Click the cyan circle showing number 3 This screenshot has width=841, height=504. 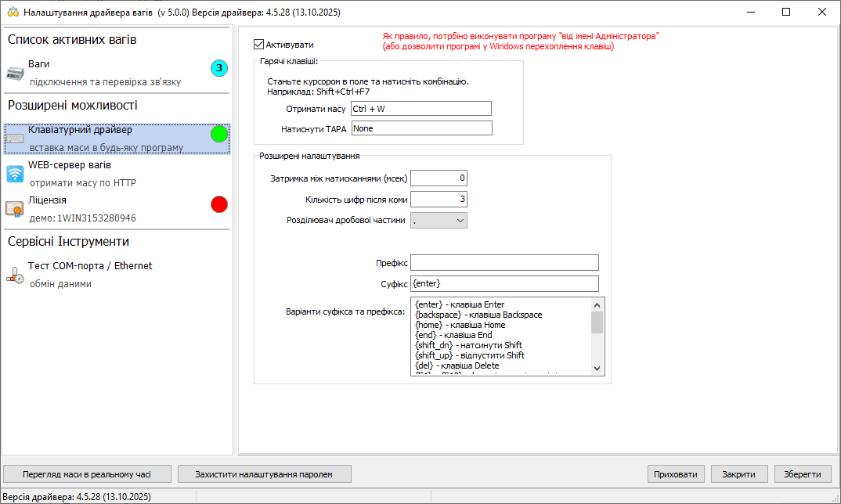(219, 69)
